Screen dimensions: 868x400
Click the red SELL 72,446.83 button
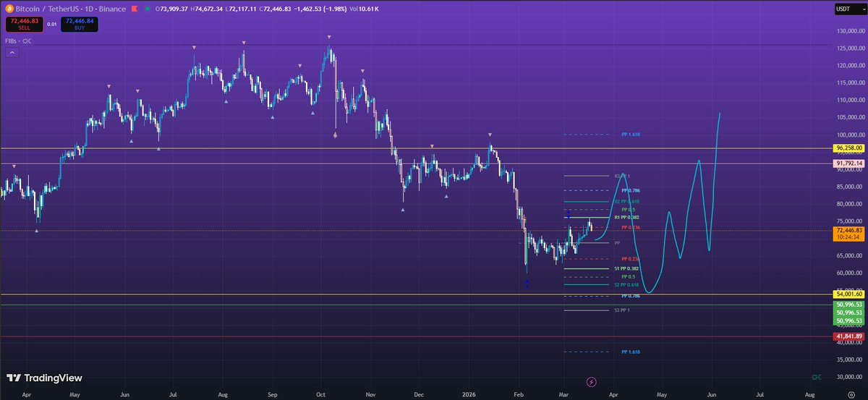point(23,25)
